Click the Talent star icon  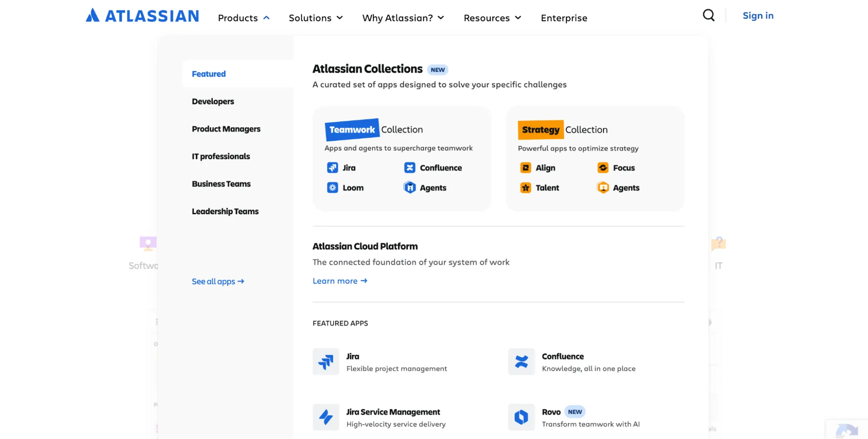pyautogui.click(x=525, y=188)
